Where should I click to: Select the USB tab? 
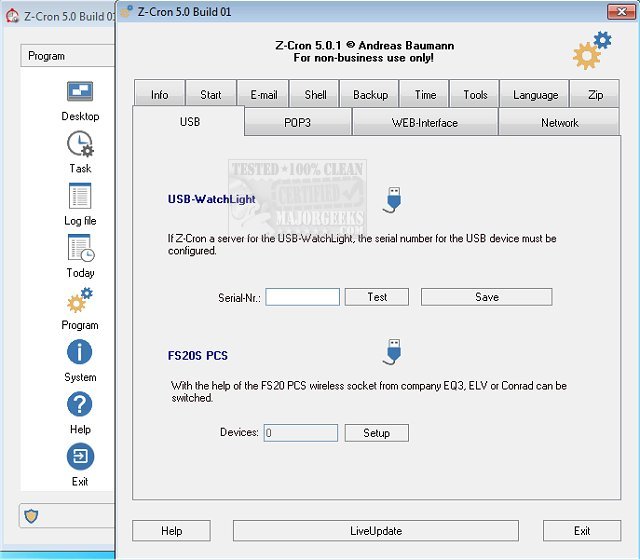coord(189,122)
